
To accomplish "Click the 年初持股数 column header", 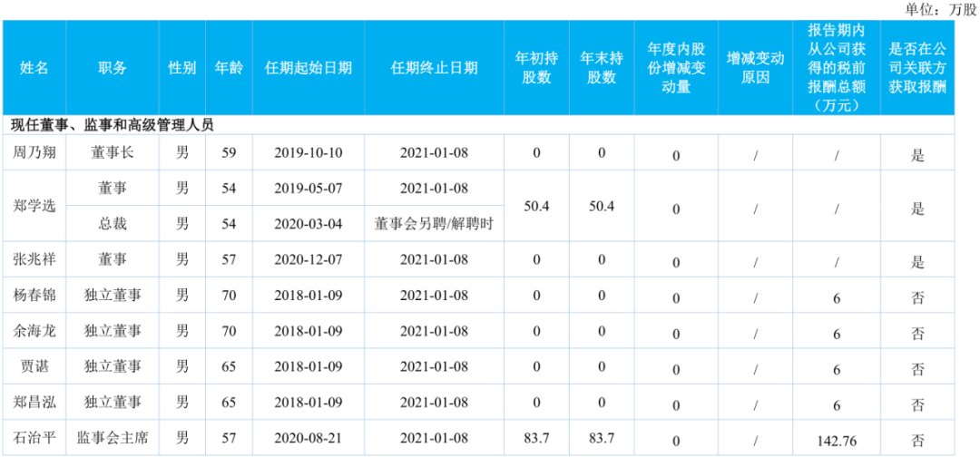I will 536,68.
